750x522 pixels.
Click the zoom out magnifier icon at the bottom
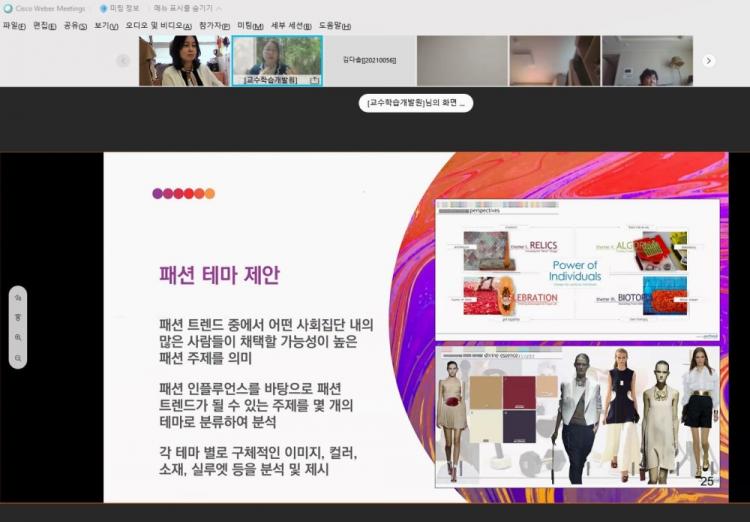[x=18, y=356]
